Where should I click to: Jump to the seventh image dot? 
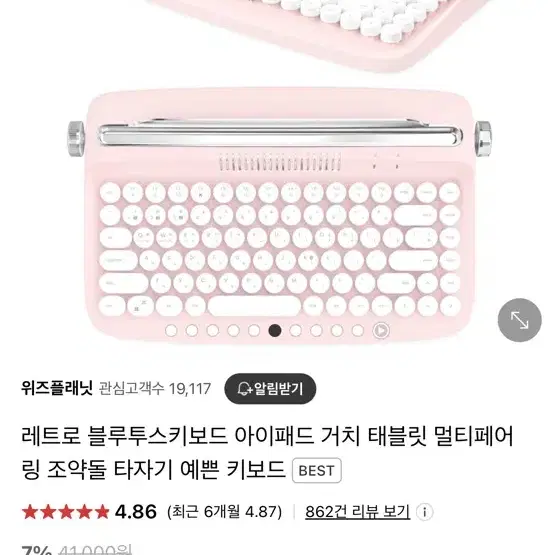click(x=296, y=331)
